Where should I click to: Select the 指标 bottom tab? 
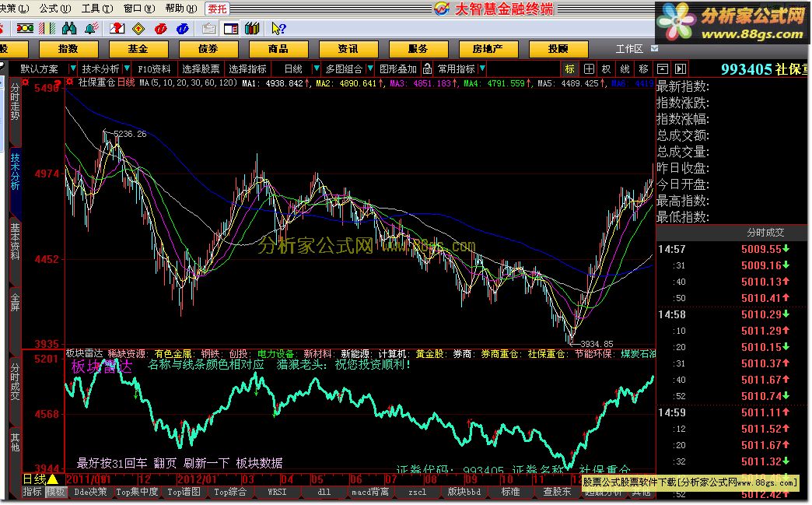pyautogui.click(x=32, y=492)
